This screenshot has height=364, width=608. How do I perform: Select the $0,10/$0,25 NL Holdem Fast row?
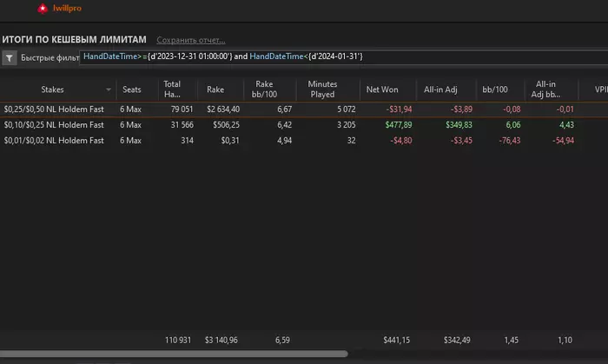pos(55,124)
